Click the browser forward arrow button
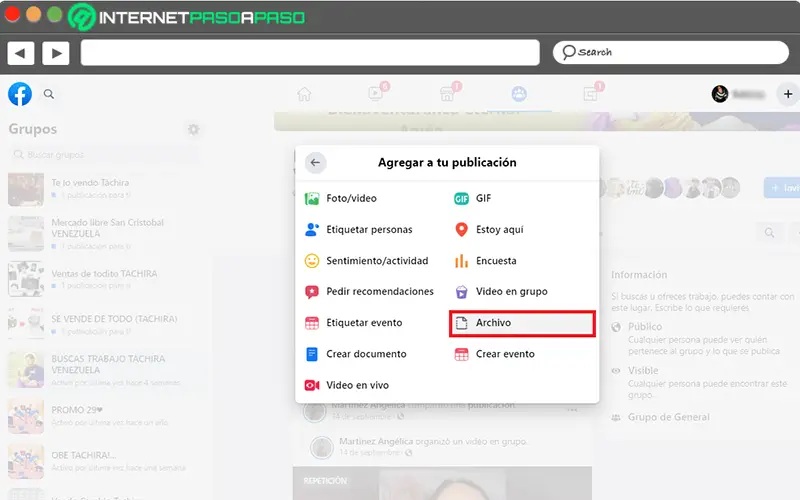800x500 pixels. [56, 53]
